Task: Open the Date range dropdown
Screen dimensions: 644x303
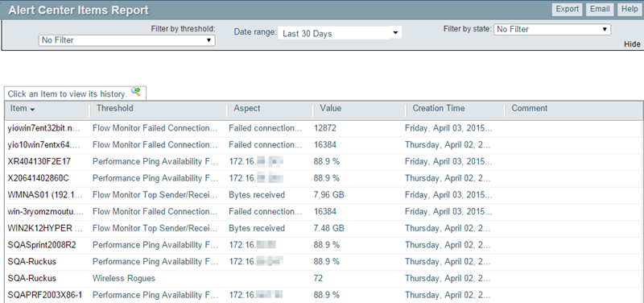Action: point(340,34)
